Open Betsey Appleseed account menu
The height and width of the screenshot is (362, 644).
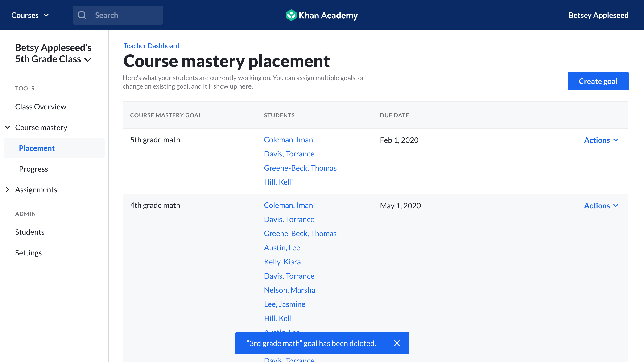pyautogui.click(x=599, y=15)
